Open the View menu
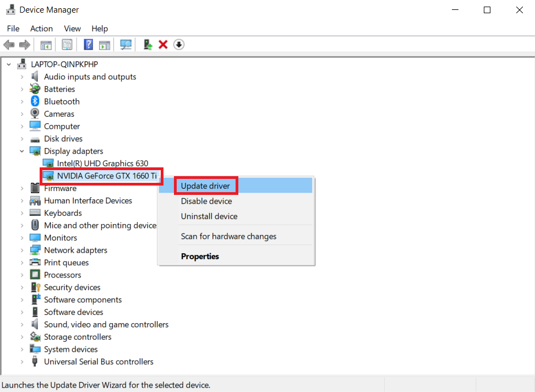Screen dimensions: 535x392 [72, 29]
